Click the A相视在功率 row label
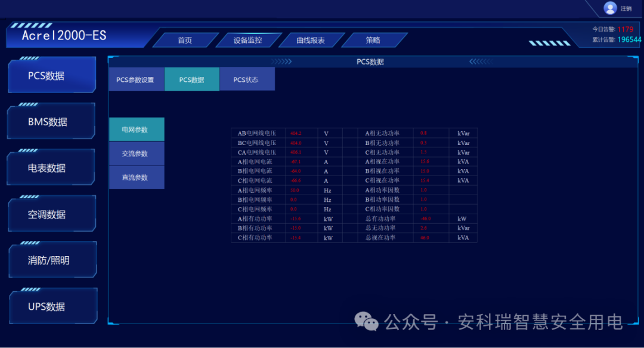The image size is (644, 348). tap(382, 162)
